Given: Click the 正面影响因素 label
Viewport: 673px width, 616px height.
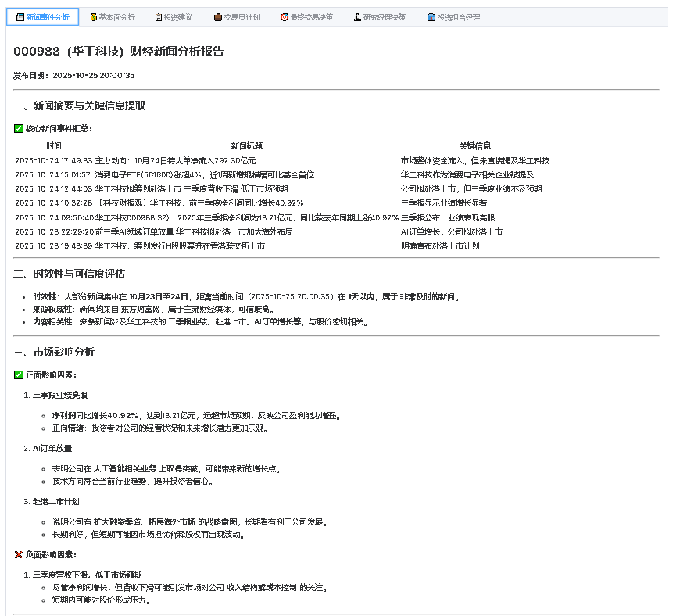Looking at the screenshot, I should tap(45, 374).
